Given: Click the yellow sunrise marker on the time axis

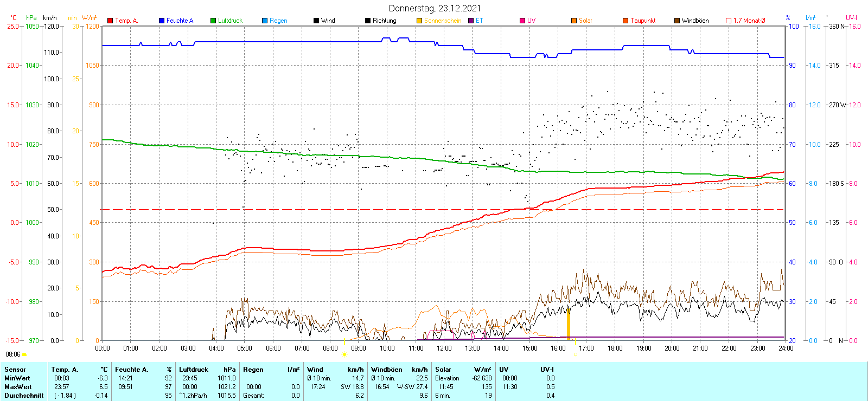Looking at the screenshot, I should [x=344, y=354].
